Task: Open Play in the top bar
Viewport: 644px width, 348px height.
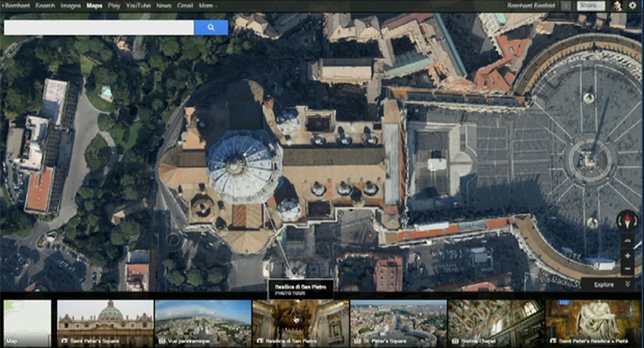Action: [114, 6]
